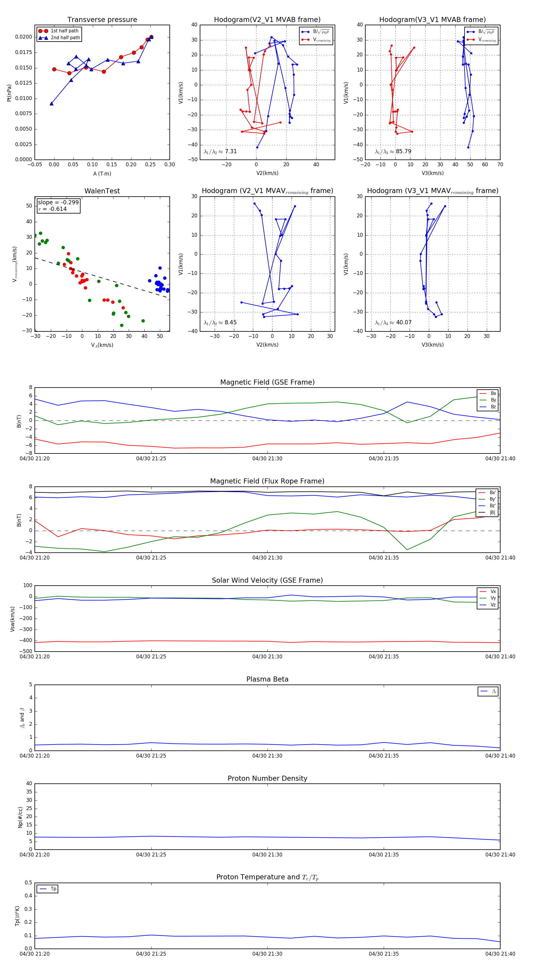Select the "Bx" legend entry in GSE Frame plot
This screenshot has height=980, width=535.
tap(488, 394)
